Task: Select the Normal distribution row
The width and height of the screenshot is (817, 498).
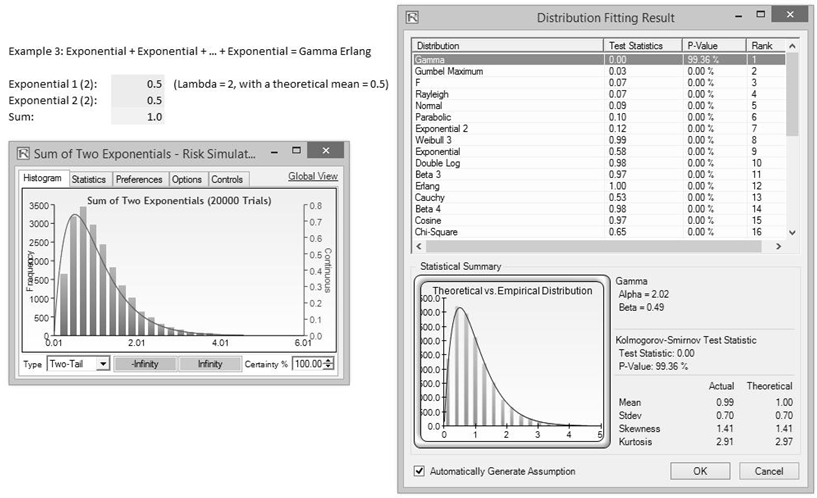Action: click(x=599, y=105)
